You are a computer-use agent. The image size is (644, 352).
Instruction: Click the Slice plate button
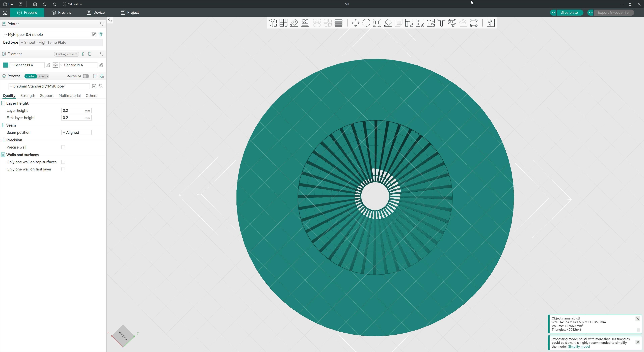569,13
